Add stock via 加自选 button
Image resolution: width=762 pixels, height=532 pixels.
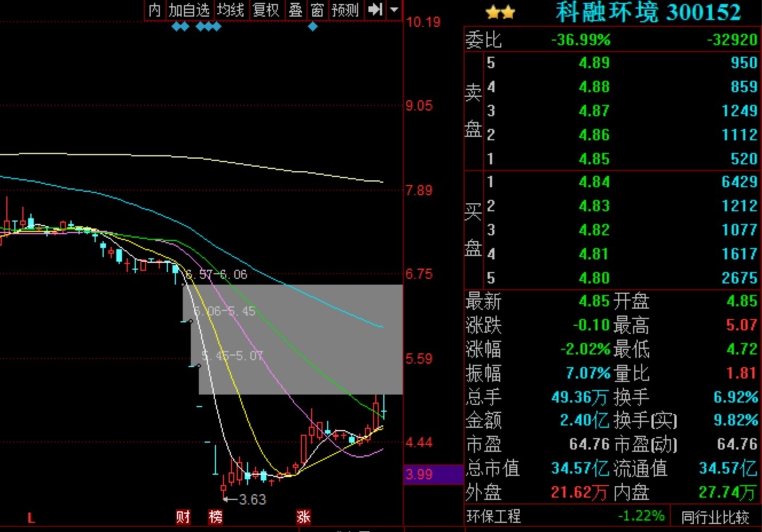pyautogui.click(x=190, y=10)
